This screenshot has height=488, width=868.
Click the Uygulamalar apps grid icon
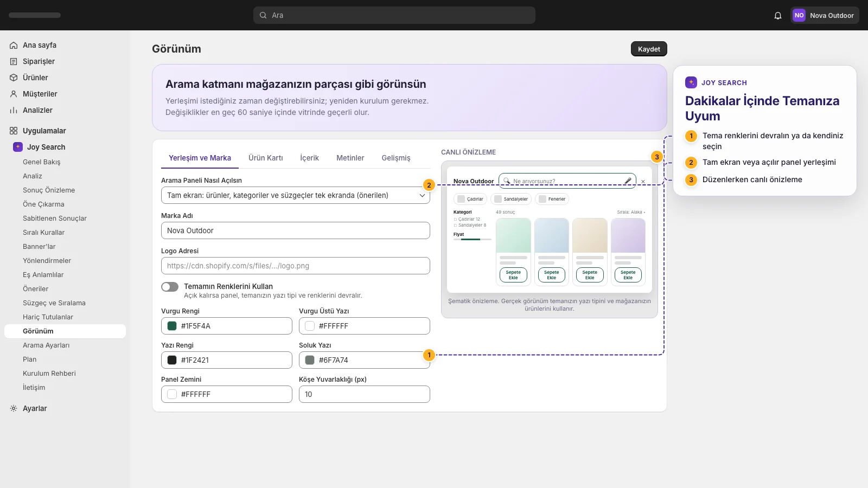[14, 131]
